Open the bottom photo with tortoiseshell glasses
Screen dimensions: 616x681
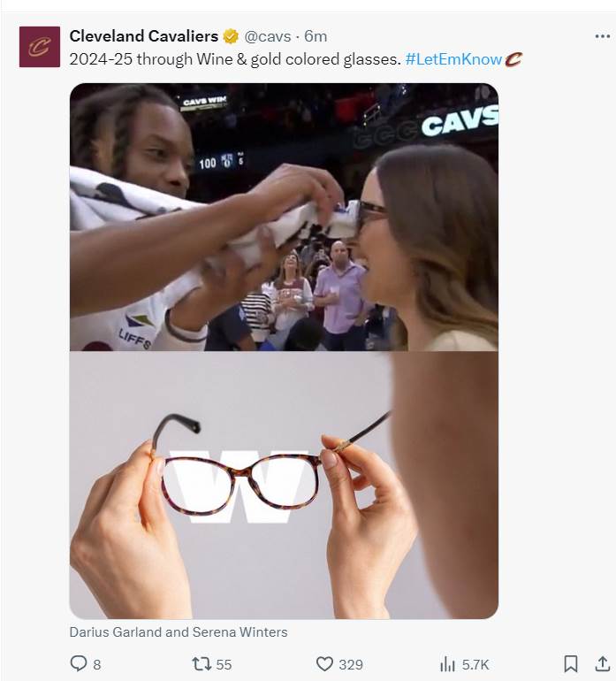(x=284, y=486)
